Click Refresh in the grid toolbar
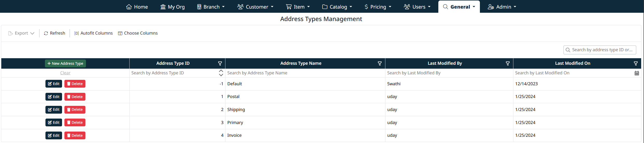Viewport: 644px width, 143px height. pos(55,33)
